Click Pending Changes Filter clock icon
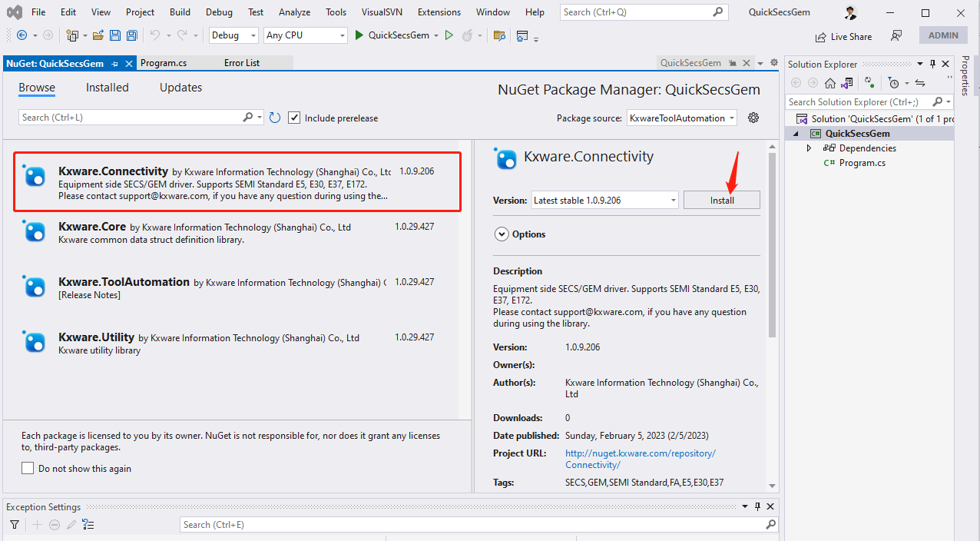Image resolution: width=980 pixels, height=541 pixels. (x=893, y=83)
